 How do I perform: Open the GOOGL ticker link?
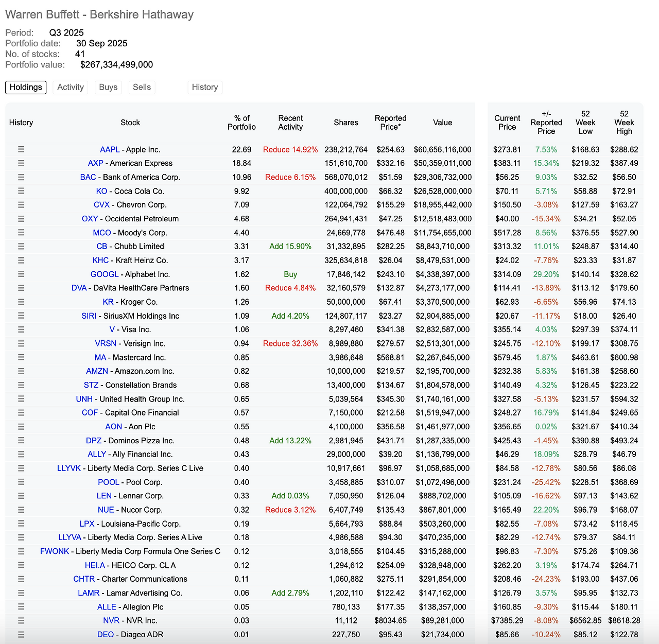pos(105,274)
